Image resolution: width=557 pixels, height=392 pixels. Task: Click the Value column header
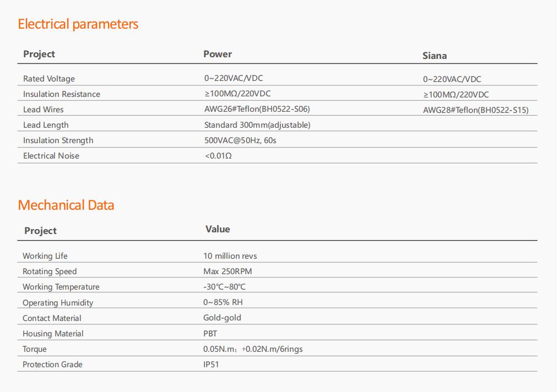pyautogui.click(x=218, y=229)
